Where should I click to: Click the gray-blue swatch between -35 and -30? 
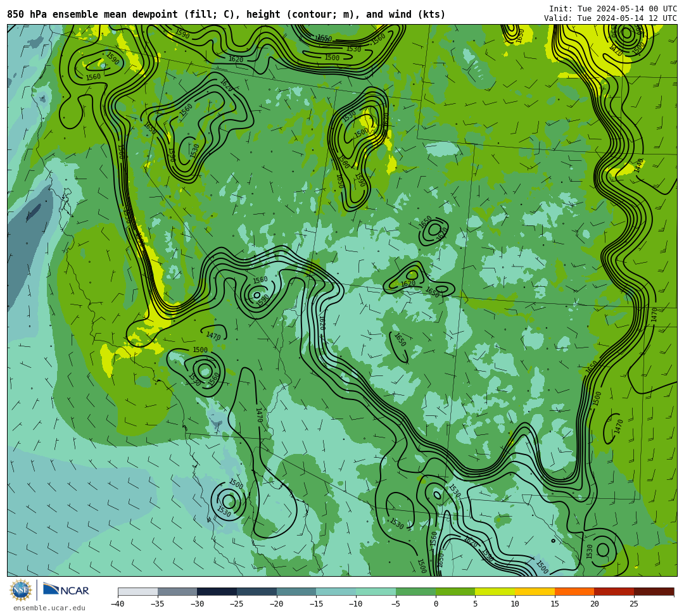tap(177, 591)
